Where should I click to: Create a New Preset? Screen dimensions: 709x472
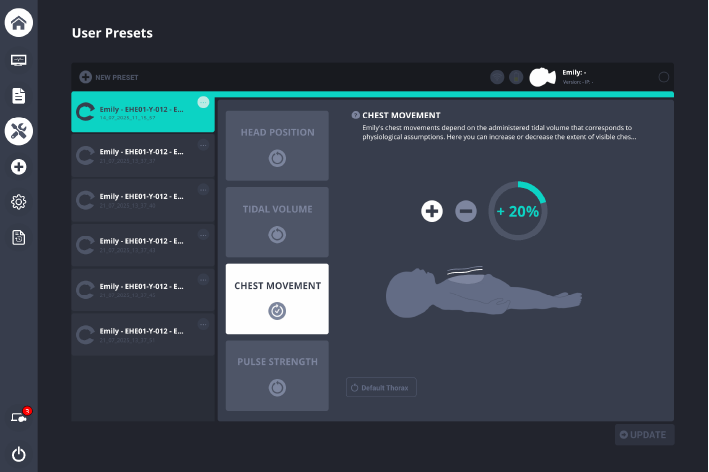[x=109, y=77]
